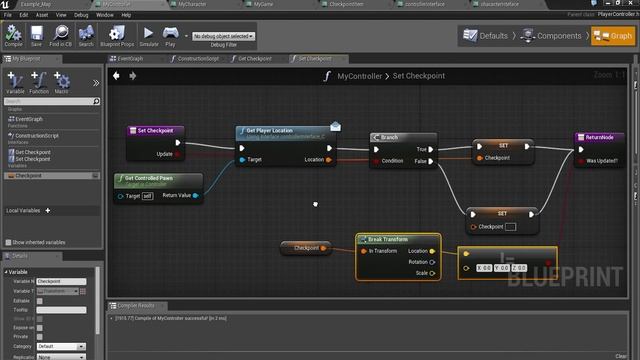Toggle the array grid icon beside Variable Type
This screenshot has width=640, height=360.
coord(83,291)
